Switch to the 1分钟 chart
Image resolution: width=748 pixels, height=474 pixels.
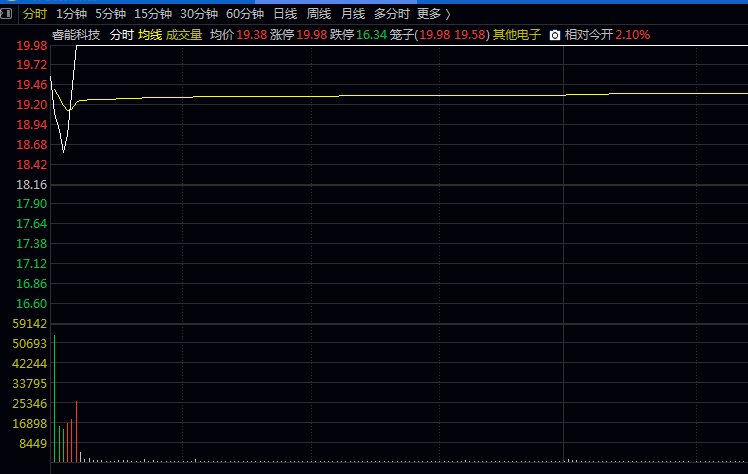point(71,14)
